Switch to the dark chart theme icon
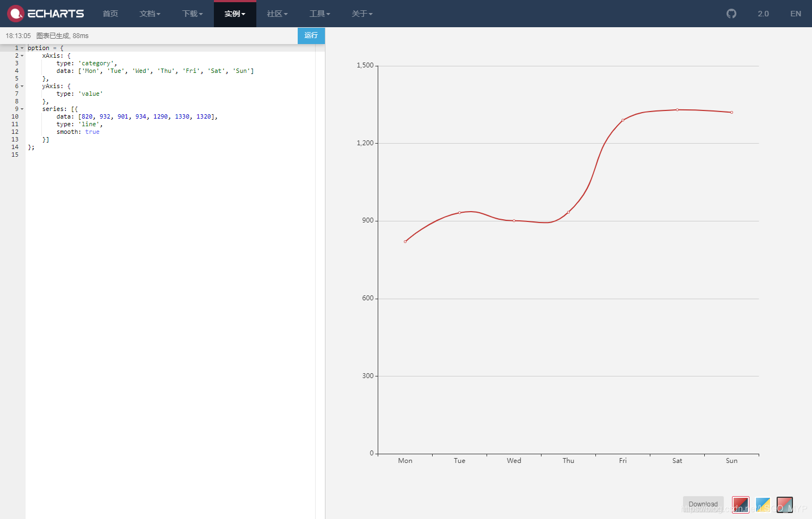The width and height of the screenshot is (812, 519). point(784,504)
